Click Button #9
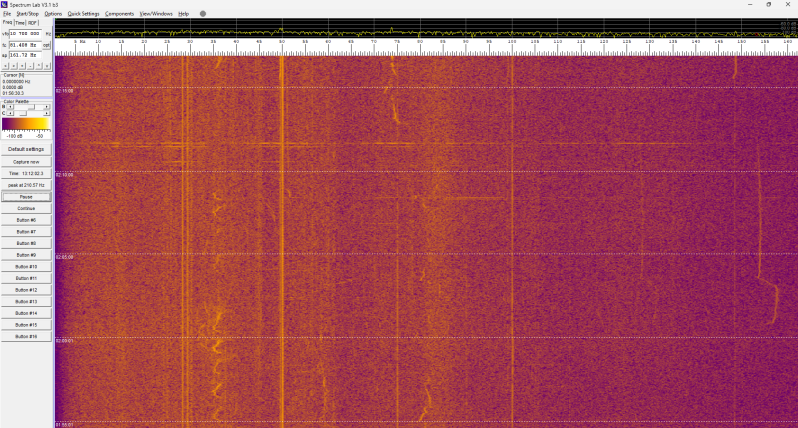Image resolution: width=798 pixels, height=428 pixels. tap(26, 255)
